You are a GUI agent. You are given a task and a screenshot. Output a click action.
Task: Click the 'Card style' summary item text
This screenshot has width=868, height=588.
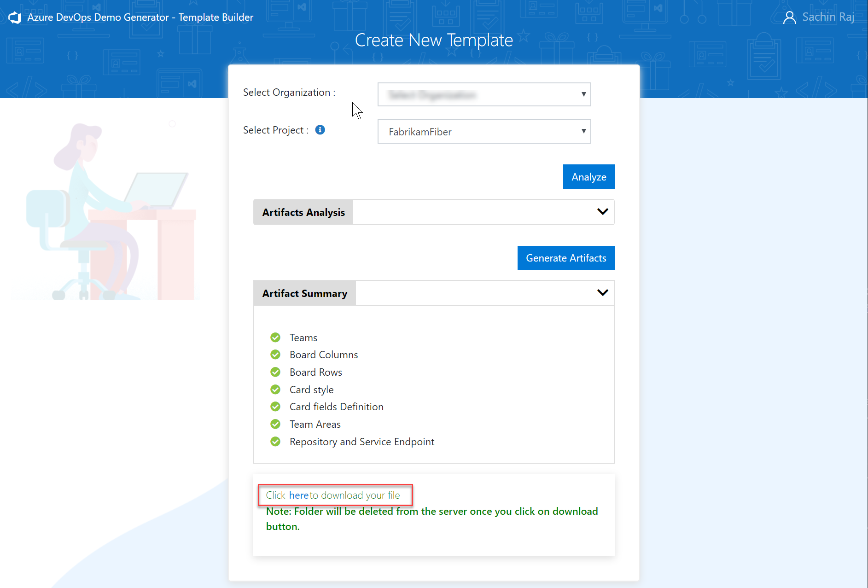[312, 390]
